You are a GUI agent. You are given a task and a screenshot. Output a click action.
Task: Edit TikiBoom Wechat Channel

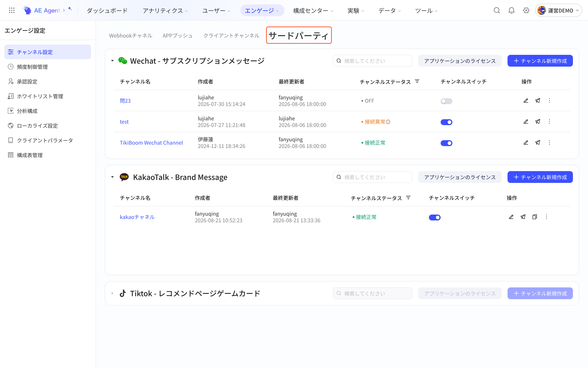[x=526, y=142]
